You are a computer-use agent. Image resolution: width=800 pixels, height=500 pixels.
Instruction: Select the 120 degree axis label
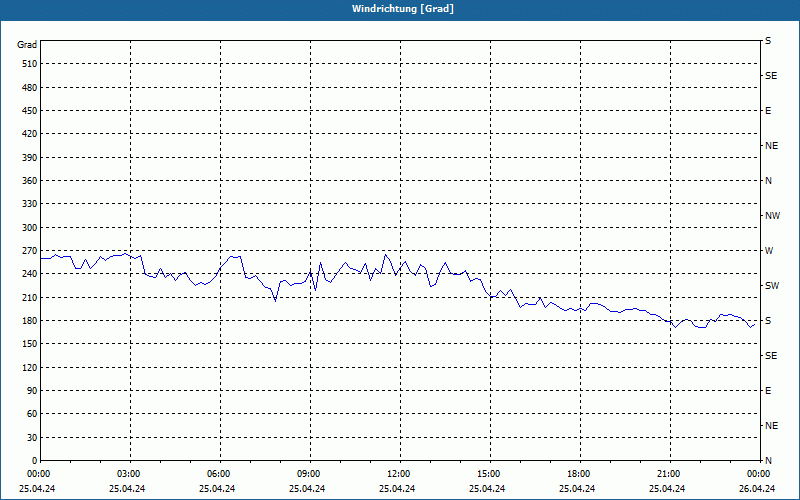pyautogui.click(x=30, y=367)
